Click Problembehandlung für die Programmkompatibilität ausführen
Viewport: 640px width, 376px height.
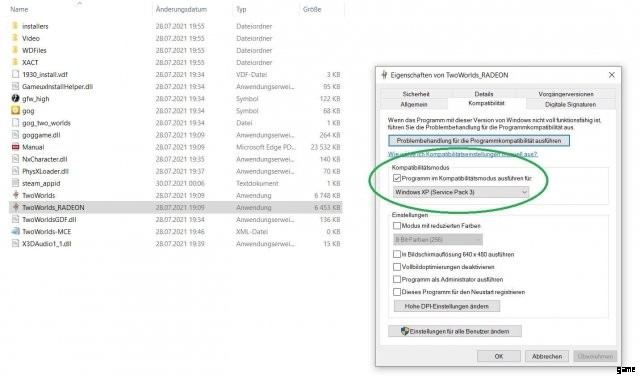pos(479,140)
